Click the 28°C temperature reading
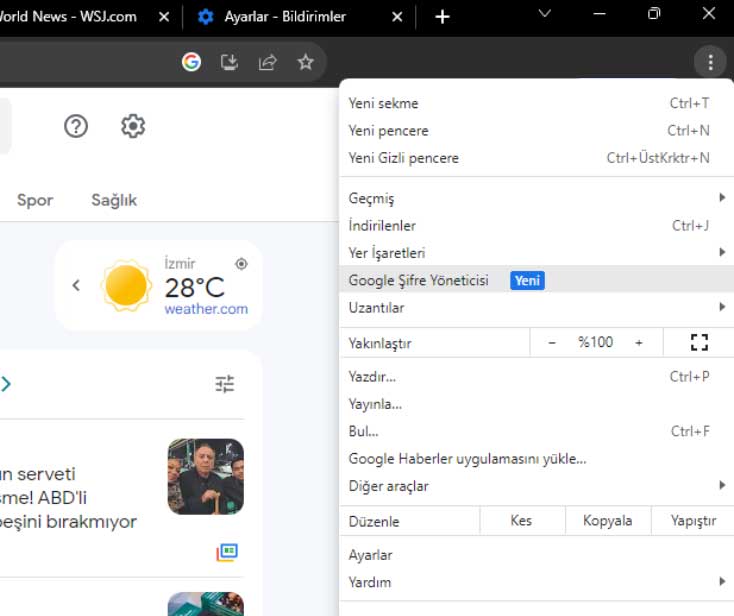 (x=194, y=287)
